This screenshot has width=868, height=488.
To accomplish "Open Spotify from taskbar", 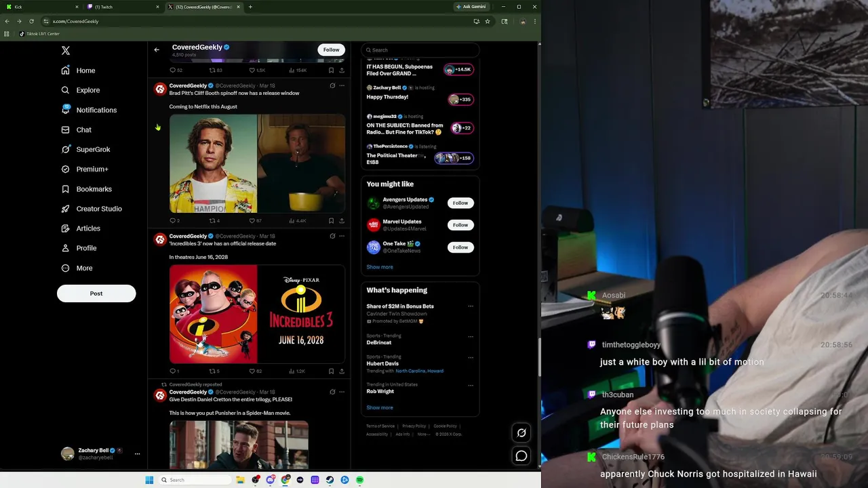I will click(359, 480).
